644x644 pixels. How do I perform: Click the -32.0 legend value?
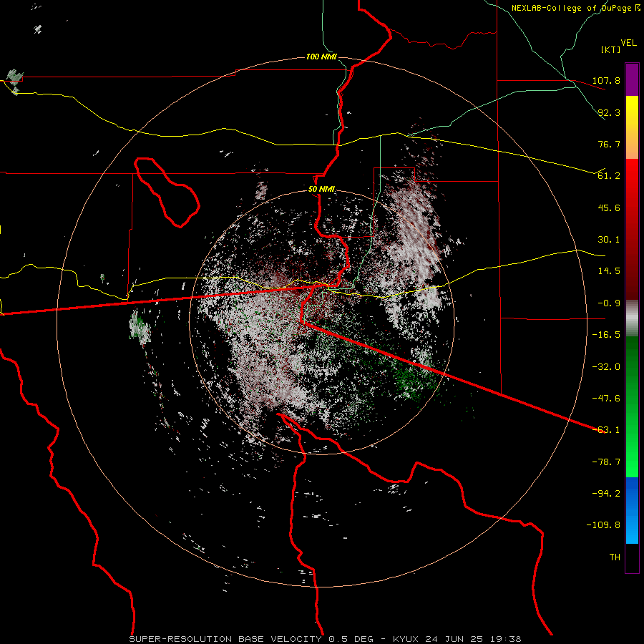606,367
